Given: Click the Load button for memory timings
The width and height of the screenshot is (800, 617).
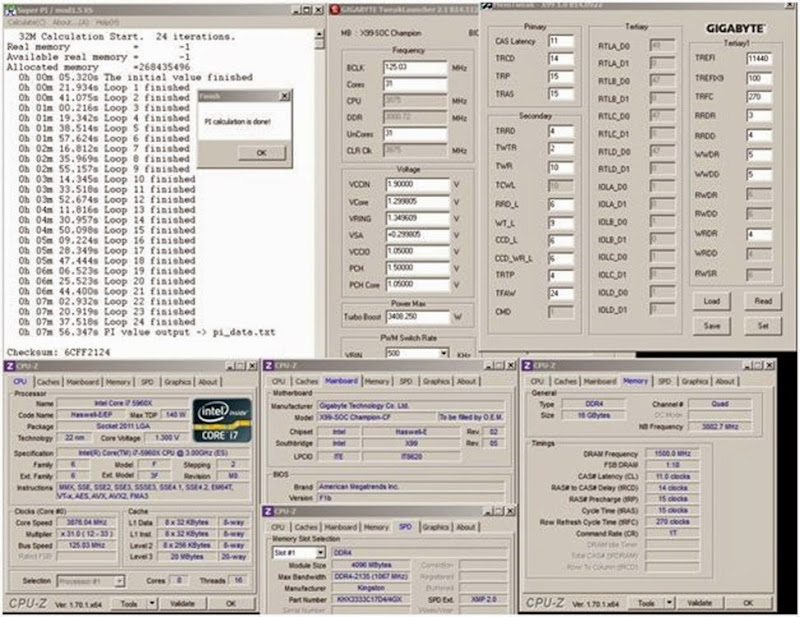Looking at the screenshot, I should 712,300.
